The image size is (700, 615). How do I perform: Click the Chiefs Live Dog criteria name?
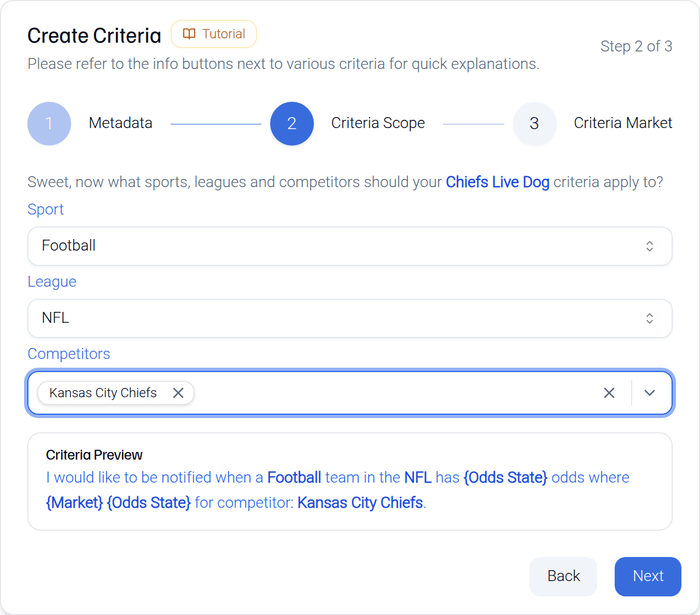point(498,182)
